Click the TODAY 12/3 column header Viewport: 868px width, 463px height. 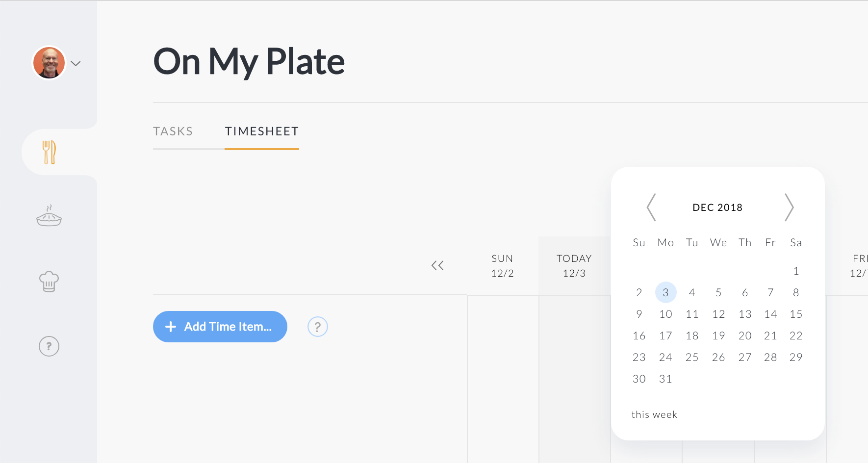574,265
